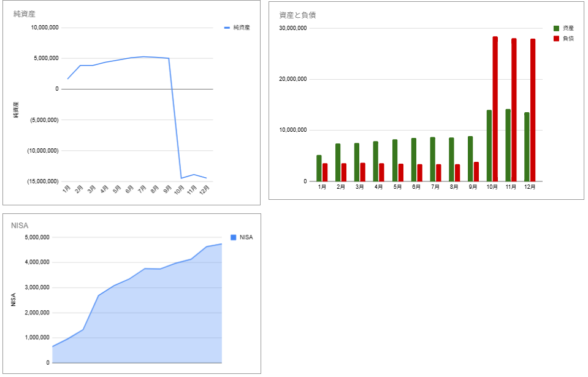Click the green 11月 assets bar
The height and width of the screenshot is (377, 588).
[x=508, y=145]
